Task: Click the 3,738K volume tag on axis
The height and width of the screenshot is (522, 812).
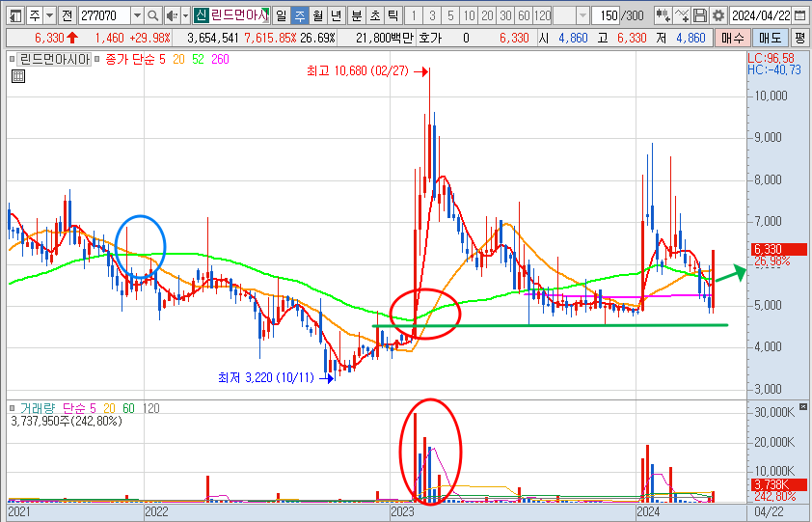Action: coord(778,485)
